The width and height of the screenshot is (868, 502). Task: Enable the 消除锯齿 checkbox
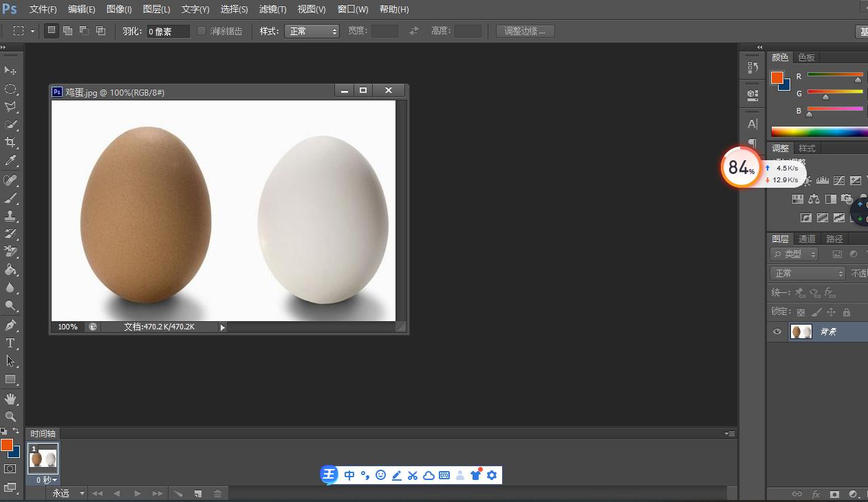click(202, 30)
